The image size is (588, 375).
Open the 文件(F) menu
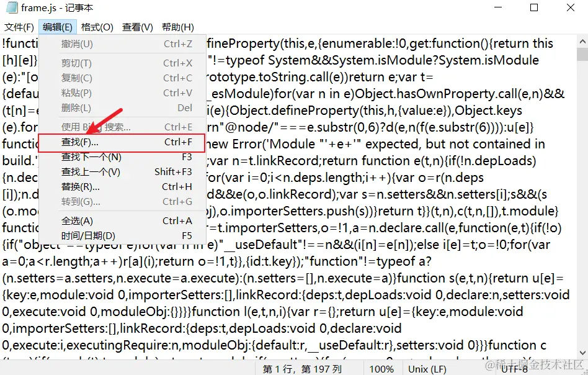(x=19, y=27)
